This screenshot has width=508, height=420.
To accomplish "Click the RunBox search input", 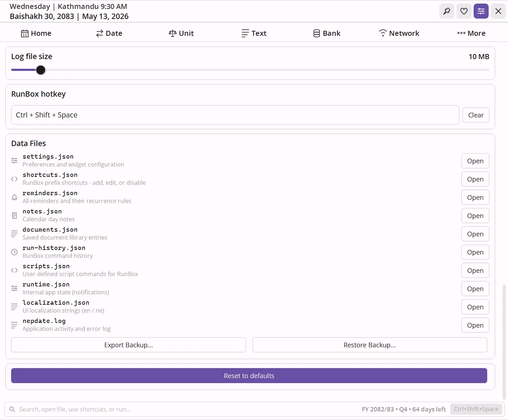I will [186, 409].
